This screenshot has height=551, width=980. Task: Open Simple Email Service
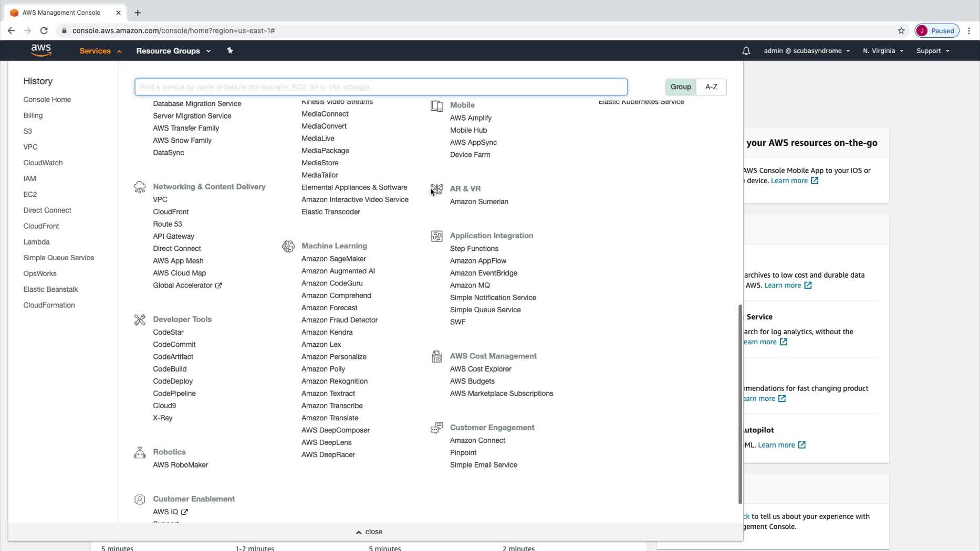(x=484, y=465)
